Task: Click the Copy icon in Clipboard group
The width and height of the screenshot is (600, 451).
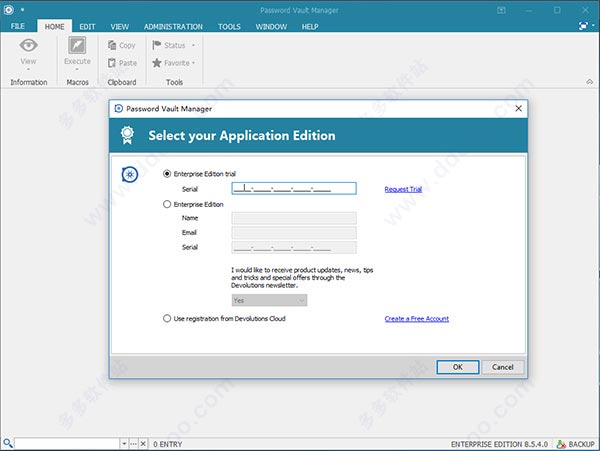Action: coord(112,45)
